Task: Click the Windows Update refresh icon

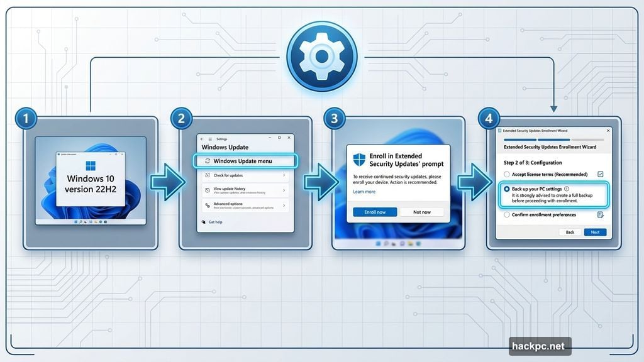Action: click(207, 162)
